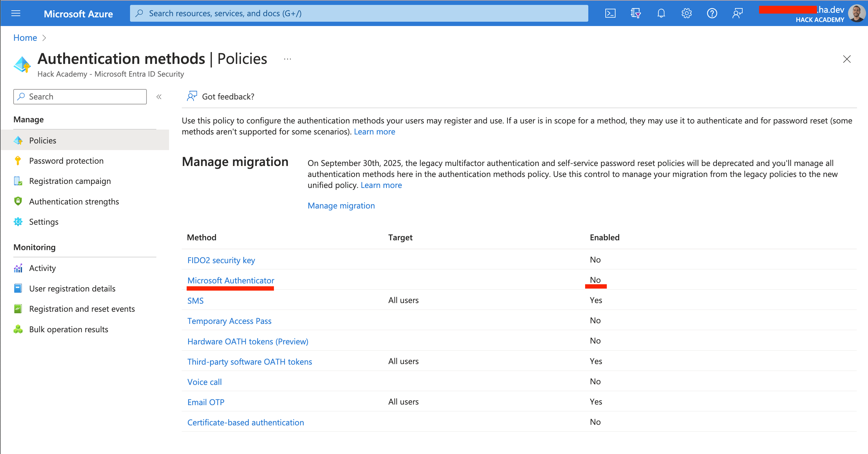Click the Directories and subscriptions filter icon
The height and width of the screenshot is (454, 868).
(x=635, y=14)
